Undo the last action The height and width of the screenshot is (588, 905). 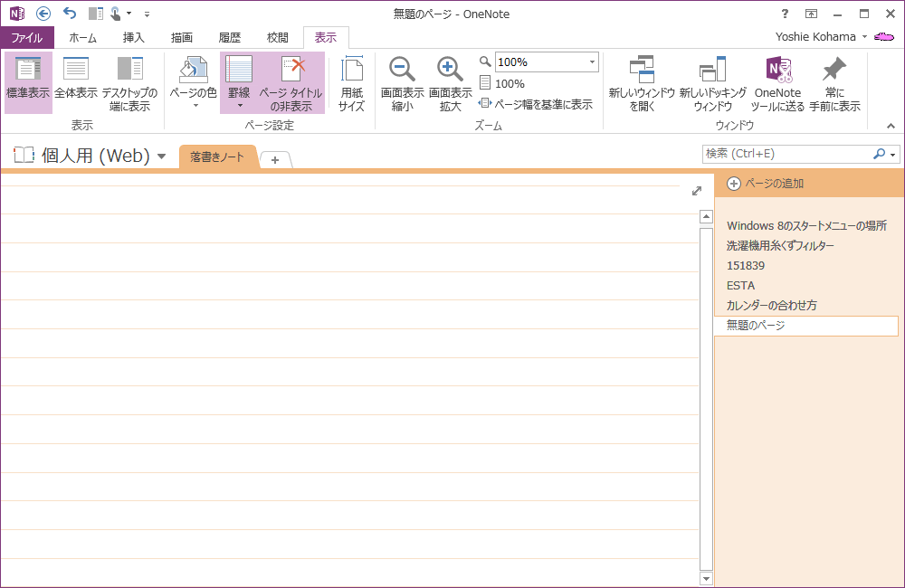70,14
